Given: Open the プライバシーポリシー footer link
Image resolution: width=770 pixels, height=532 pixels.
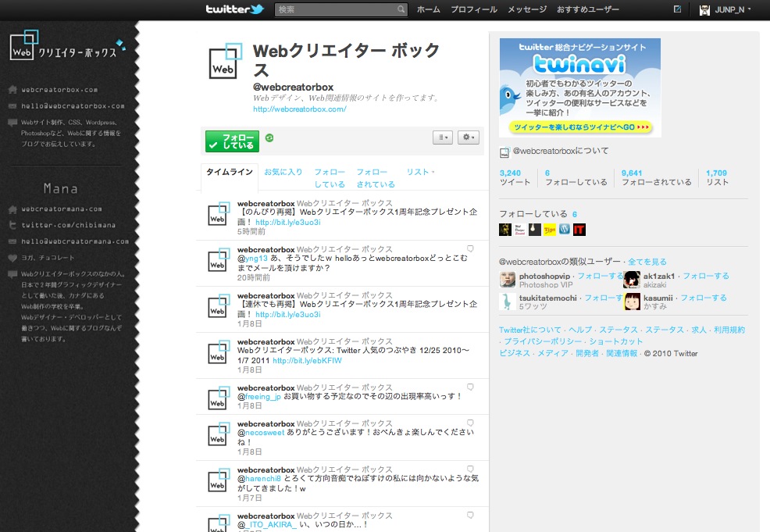Looking at the screenshot, I should tap(543, 341).
